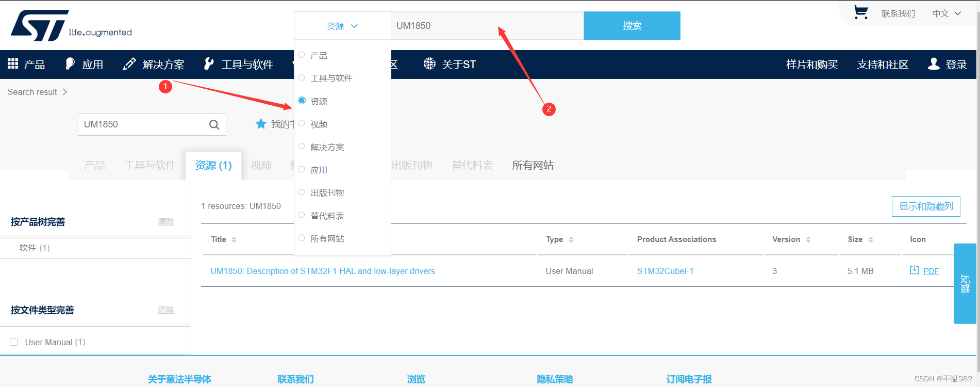Click the products grid icon

(13, 63)
